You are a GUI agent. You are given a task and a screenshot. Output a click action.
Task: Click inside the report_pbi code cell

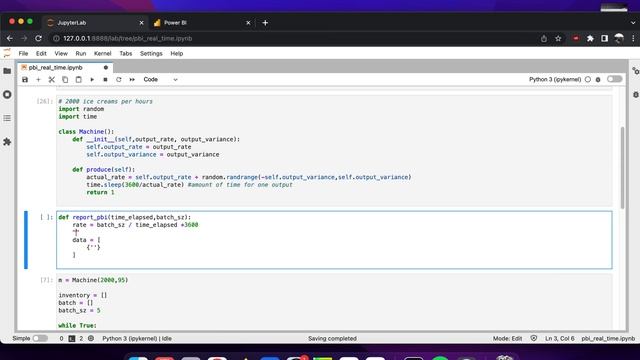coord(334,240)
